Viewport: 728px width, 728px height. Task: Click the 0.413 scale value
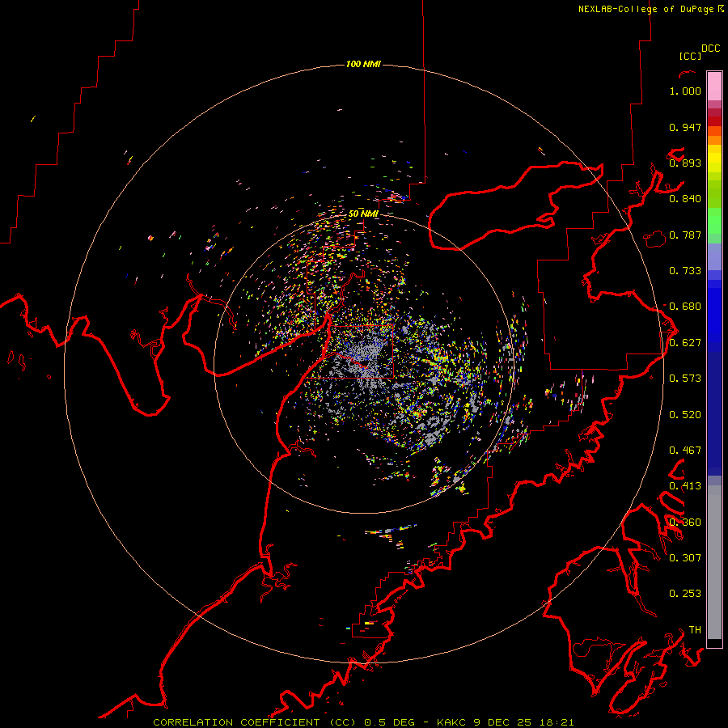tap(685, 486)
